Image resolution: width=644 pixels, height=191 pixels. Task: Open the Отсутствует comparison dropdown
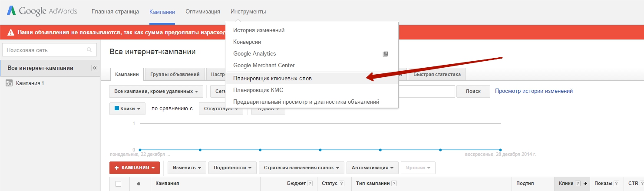coord(221,109)
